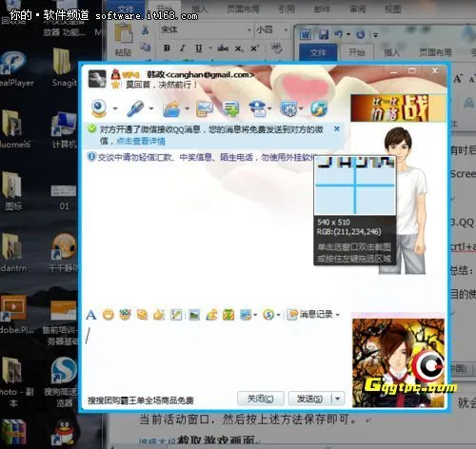Screen dimensions: 476x449
Task: Toggle bold in the Word ribbon
Action: pos(167,49)
